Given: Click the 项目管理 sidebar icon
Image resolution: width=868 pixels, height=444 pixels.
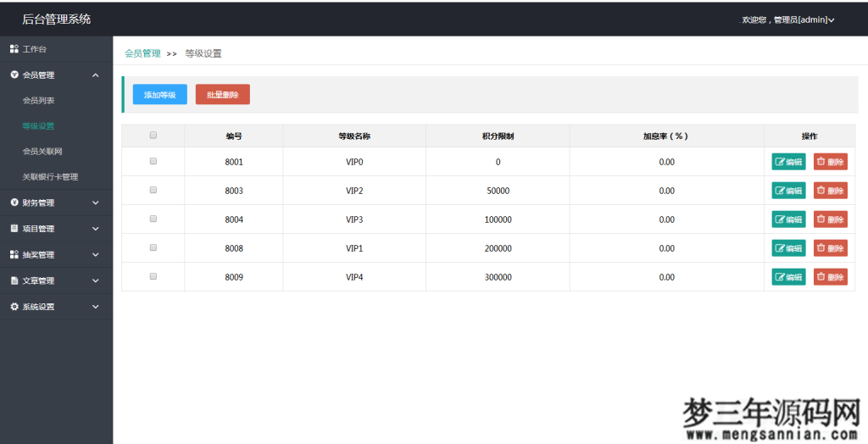Looking at the screenshot, I should tap(14, 229).
